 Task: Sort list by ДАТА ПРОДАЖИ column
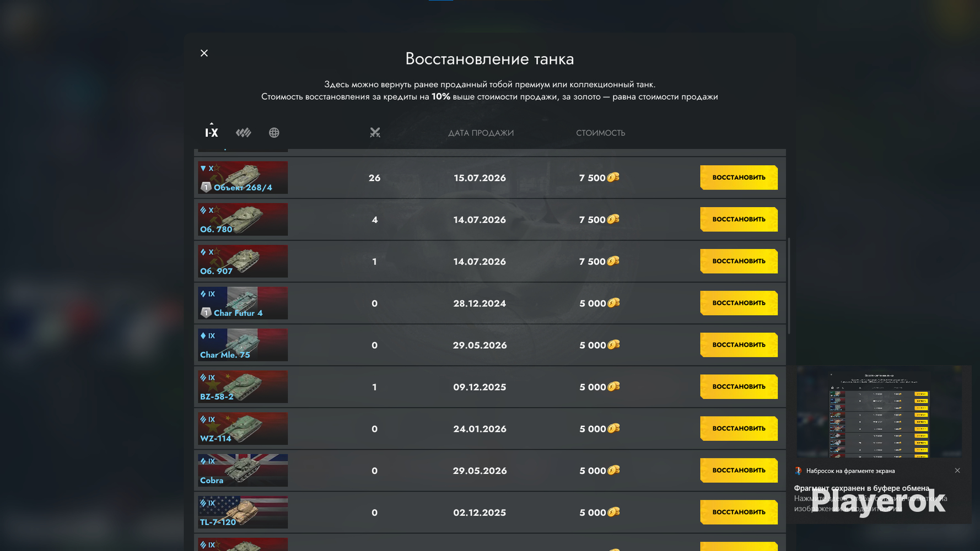click(x=481, y=133)
